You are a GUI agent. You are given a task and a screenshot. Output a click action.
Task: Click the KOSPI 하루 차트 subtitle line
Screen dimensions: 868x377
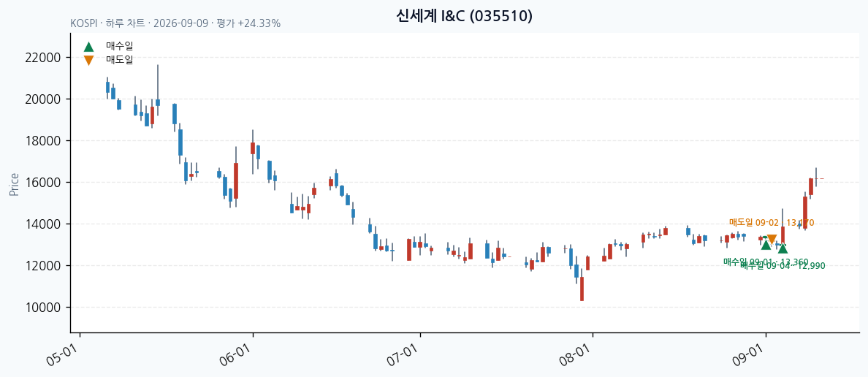point(175,24)
